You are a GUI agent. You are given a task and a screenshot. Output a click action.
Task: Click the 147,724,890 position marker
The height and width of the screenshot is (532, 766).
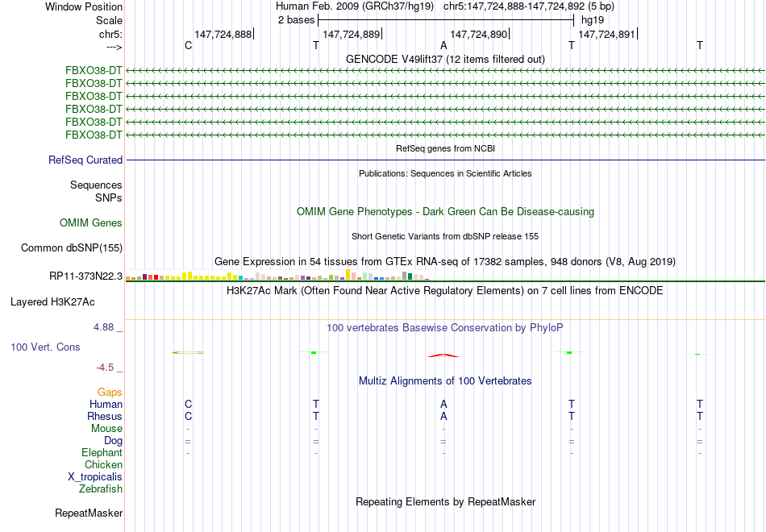(x=480, y=34)
